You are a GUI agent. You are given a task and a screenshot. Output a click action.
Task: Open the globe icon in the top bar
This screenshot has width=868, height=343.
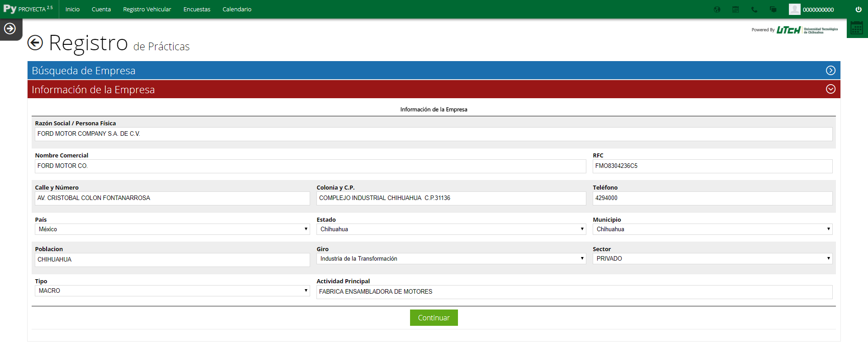pyautogui.click(x=717, y=10)
